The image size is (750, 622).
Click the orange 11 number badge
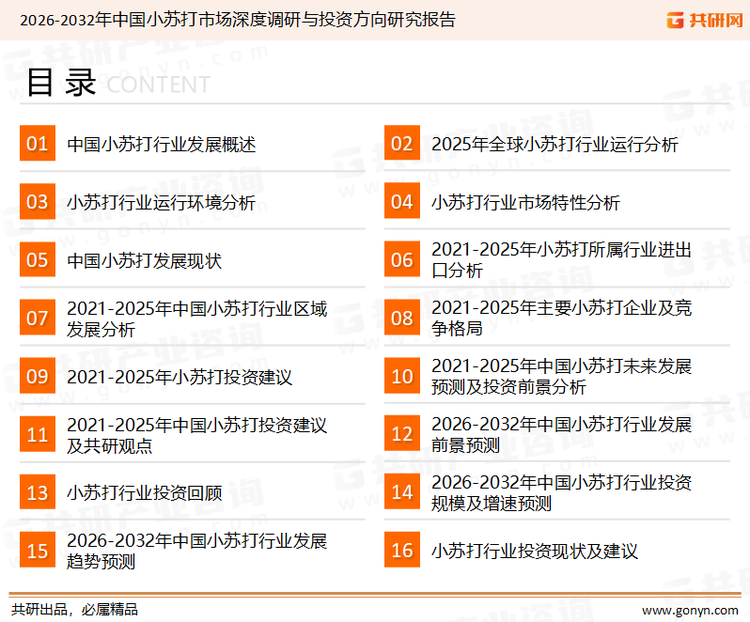click(37, 434)
